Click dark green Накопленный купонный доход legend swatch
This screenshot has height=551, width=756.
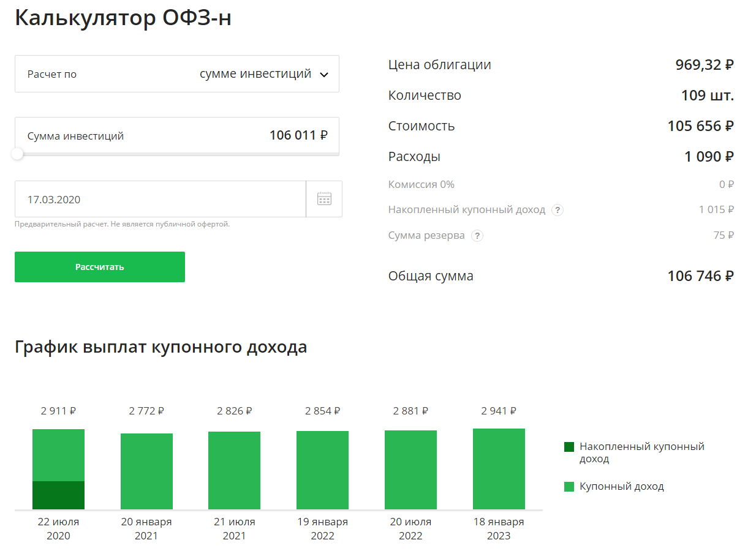[569, 447]
